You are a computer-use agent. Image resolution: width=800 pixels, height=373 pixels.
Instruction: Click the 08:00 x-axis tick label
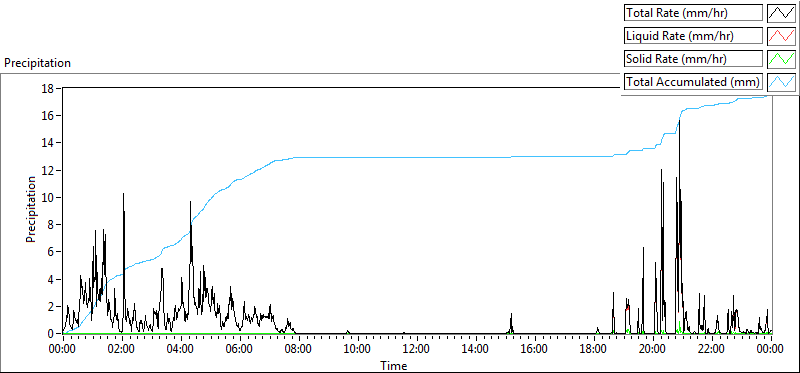coord(298,350)
